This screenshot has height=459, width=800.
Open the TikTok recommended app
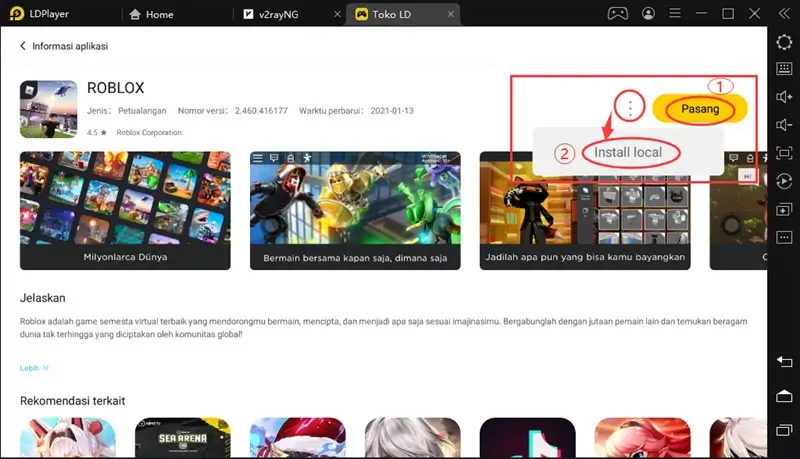point(528,438)
